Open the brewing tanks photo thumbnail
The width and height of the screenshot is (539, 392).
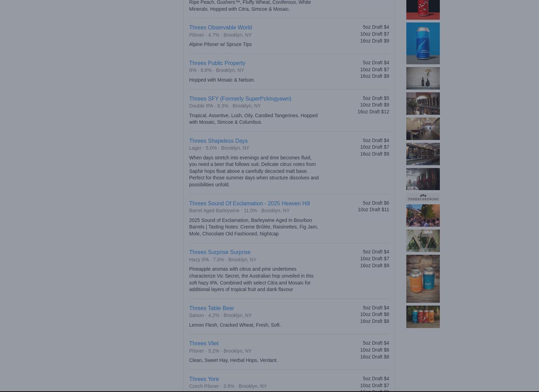coord(423,179)
